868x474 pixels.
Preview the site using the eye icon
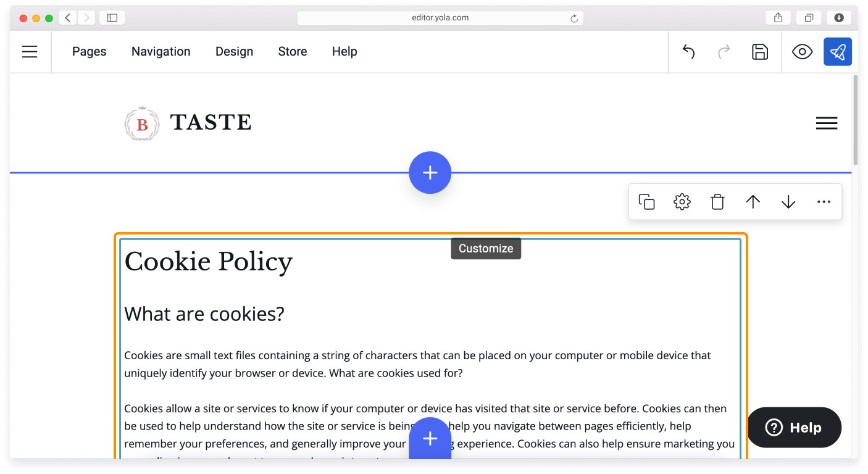tap(802, 52)
